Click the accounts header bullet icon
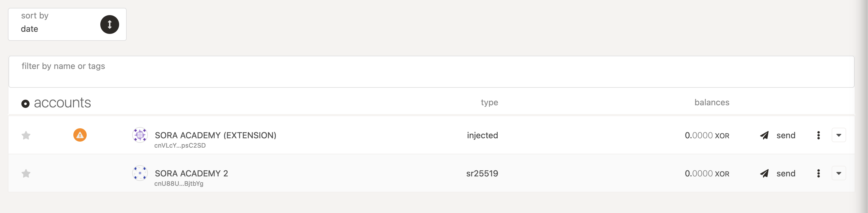Screen dimensions: 868x213 click(x=25, y=104)
